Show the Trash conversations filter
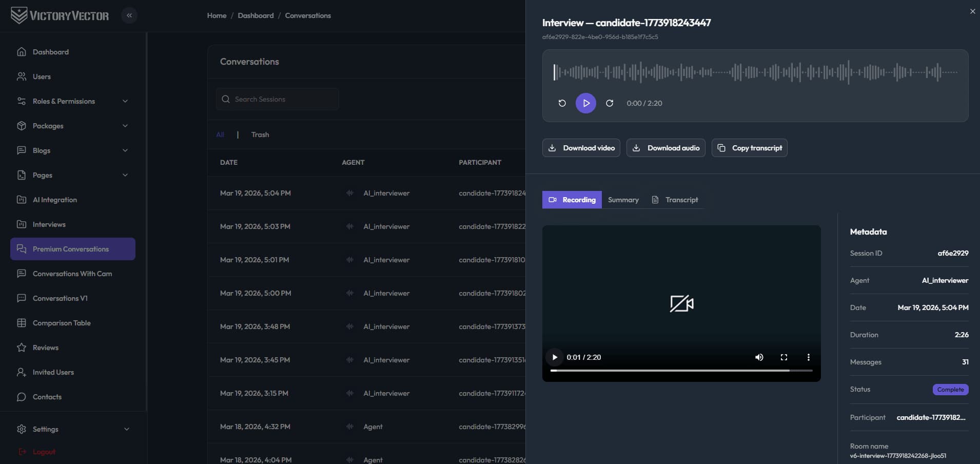980x464 pixels. (260, 134)
